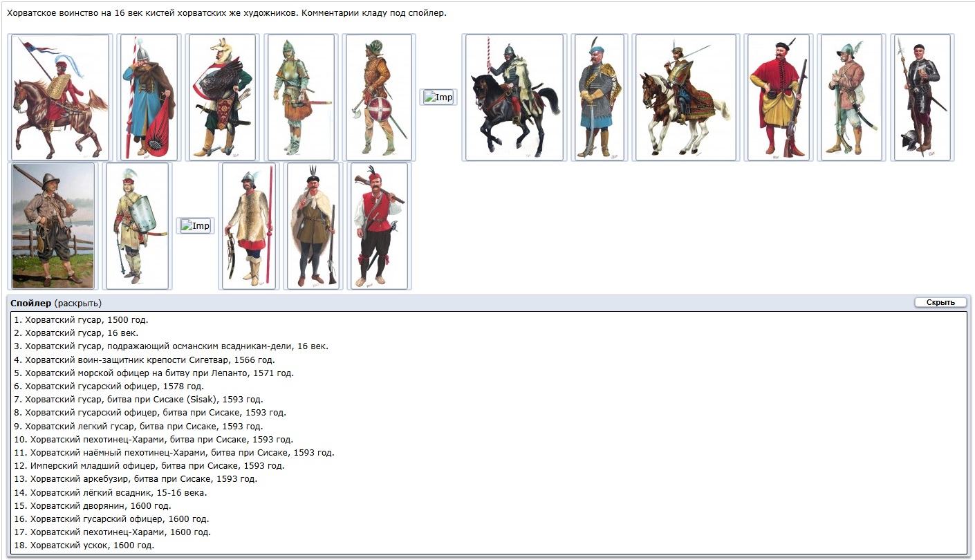Select line 9 'Хорватский легкий гусар'
This screenshot has height=560, width=975.
coord(139,426)
